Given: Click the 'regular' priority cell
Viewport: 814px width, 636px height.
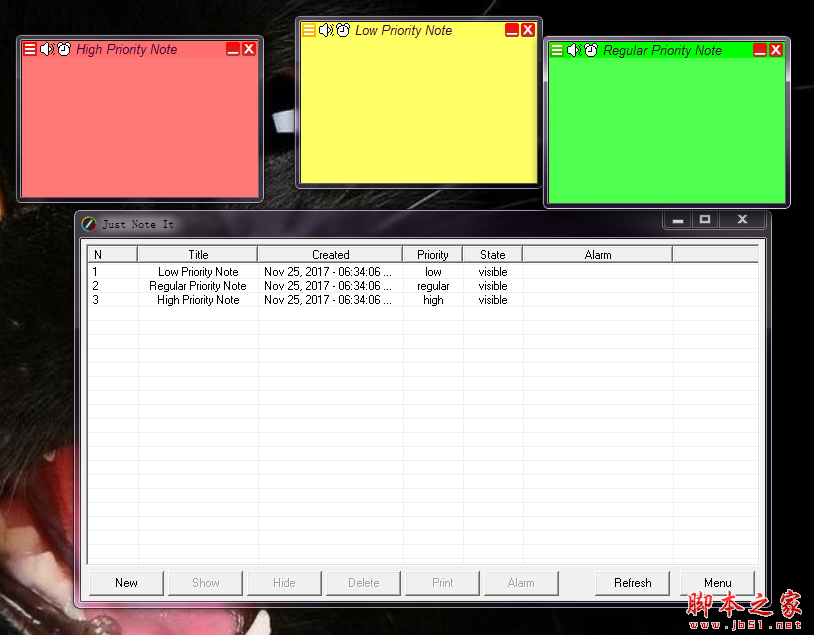Looking at the screenshot, I should (433, 286).
